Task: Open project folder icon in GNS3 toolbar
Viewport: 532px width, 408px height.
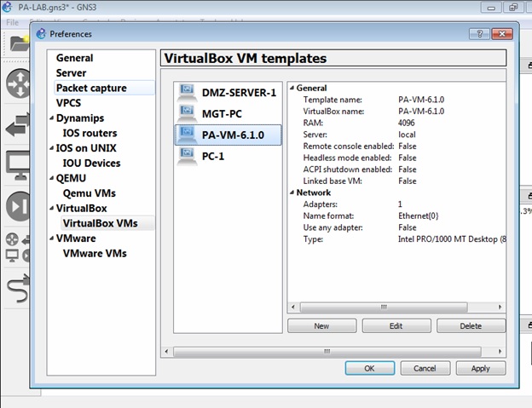Action: click(x=19, y=43)
